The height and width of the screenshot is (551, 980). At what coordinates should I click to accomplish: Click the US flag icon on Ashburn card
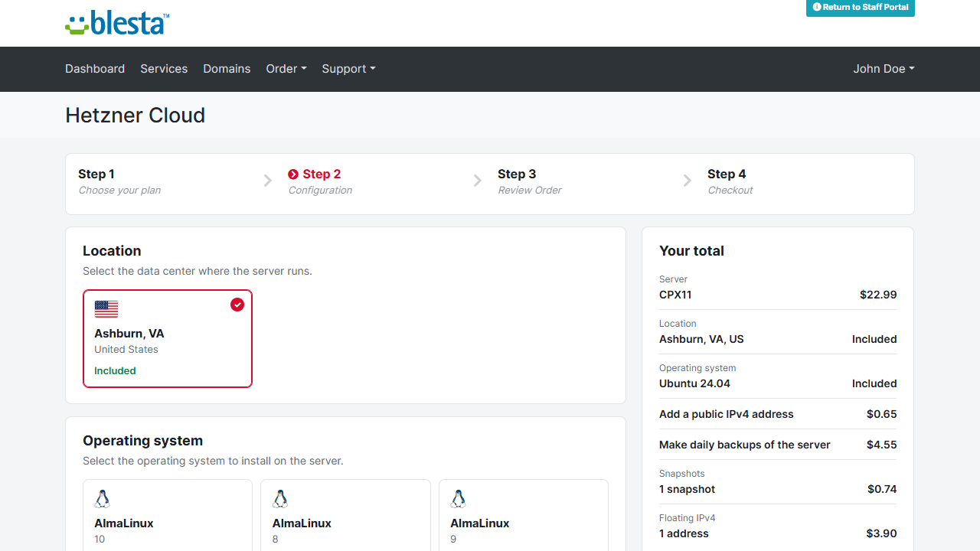(x=106, y=309)
